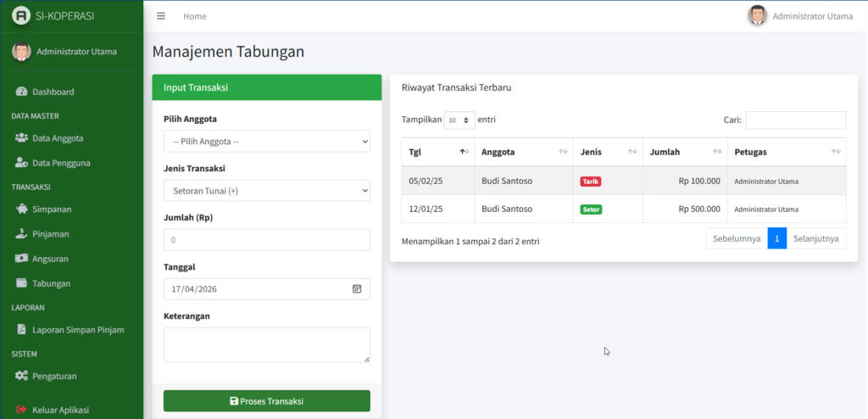This screenshot has width=868, height=419.
Task: Expand the Pilih Anggota dropdown
Action: [x=266, y=142]
